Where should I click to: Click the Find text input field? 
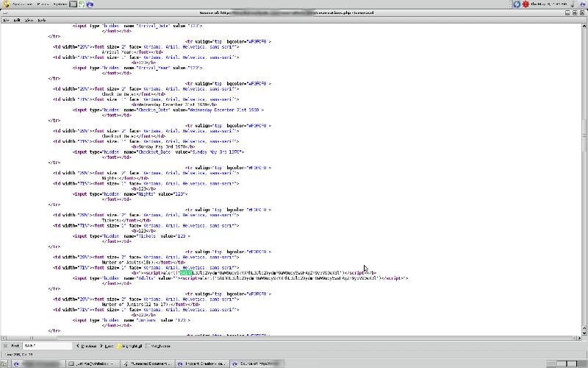pos(47,346)
